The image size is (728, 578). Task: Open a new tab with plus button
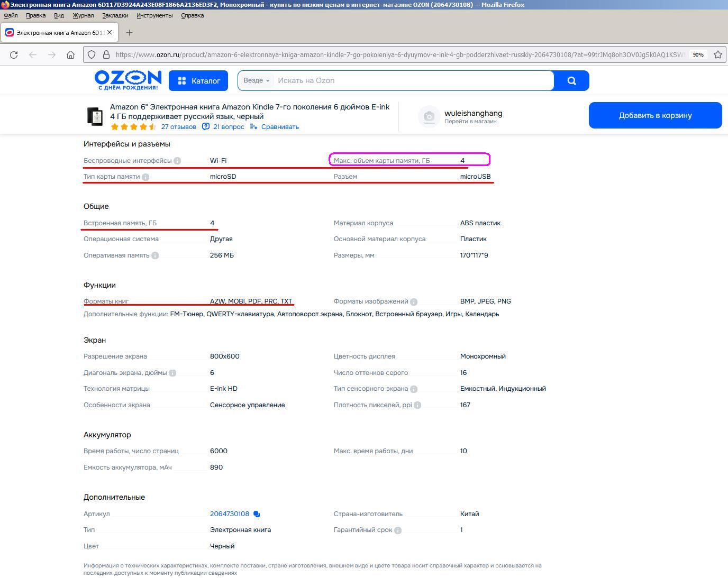click(129, 33)
